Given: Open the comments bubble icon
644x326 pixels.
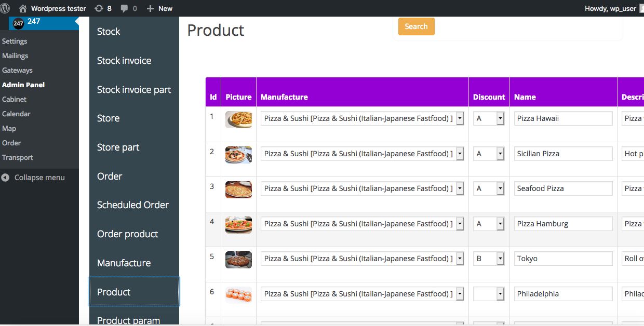Looking at the screenshot, I should (x=125, y=8).
